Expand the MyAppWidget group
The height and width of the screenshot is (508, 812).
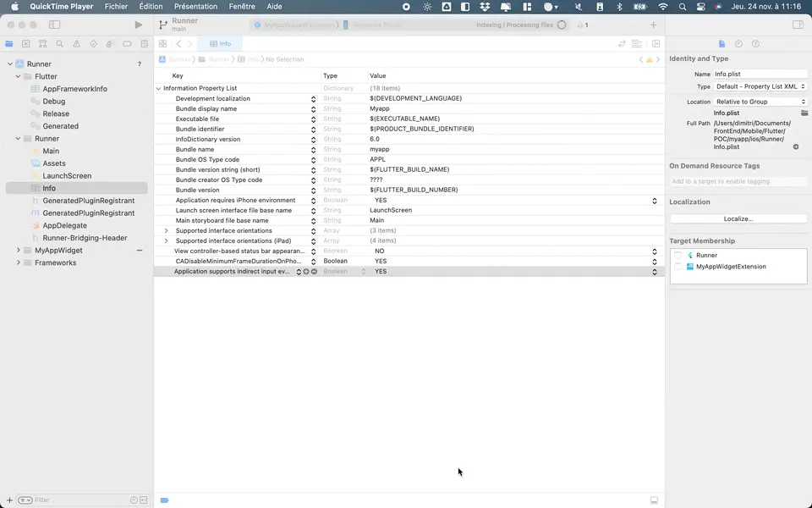click(x=18, y=251)
